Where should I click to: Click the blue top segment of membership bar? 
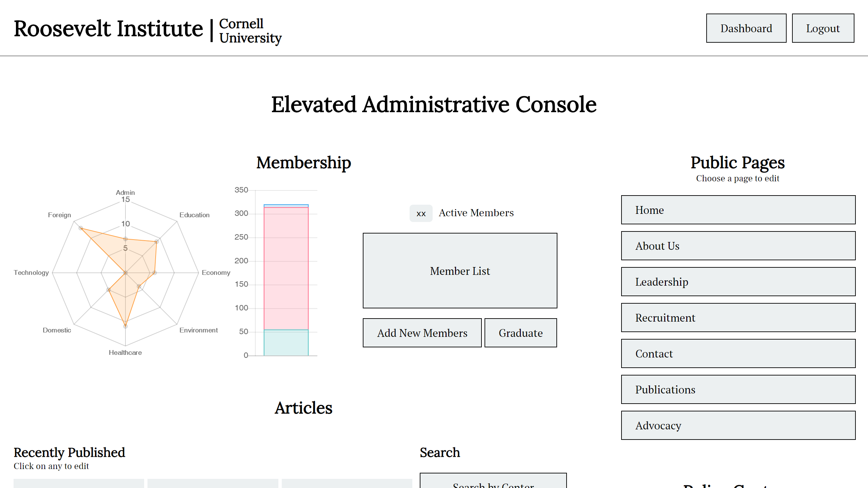(286, 206)
